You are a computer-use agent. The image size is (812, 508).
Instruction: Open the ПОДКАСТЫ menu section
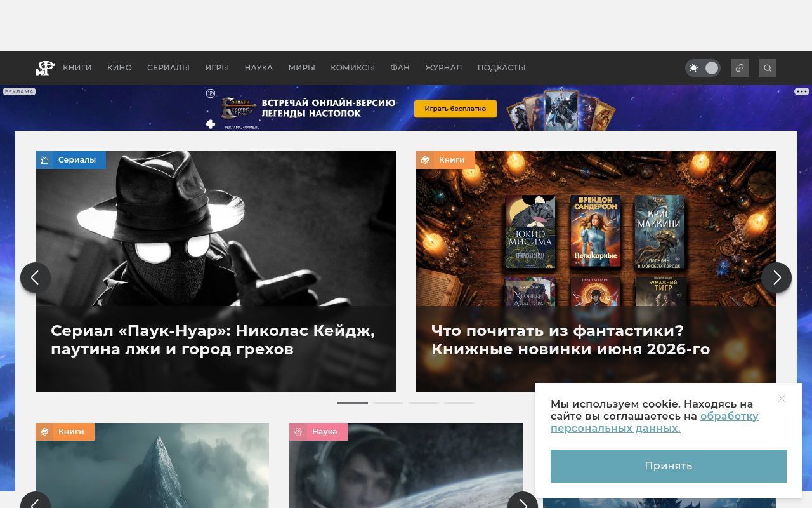(501, 68)
